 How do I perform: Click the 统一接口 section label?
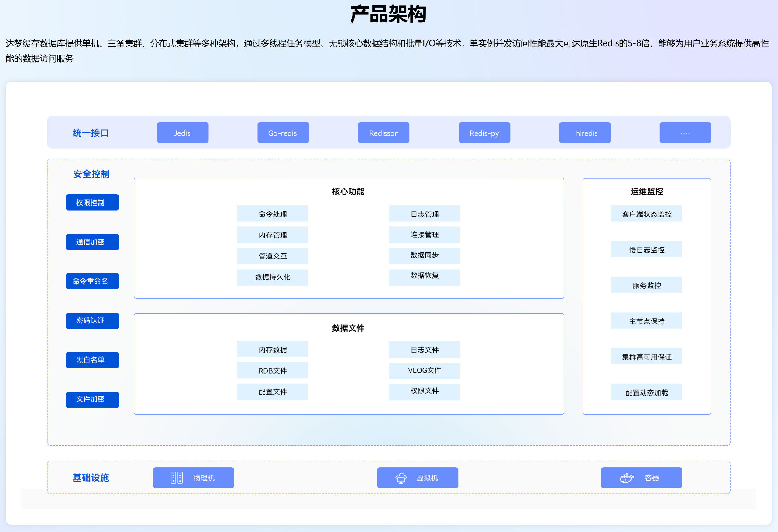(91, 133)
